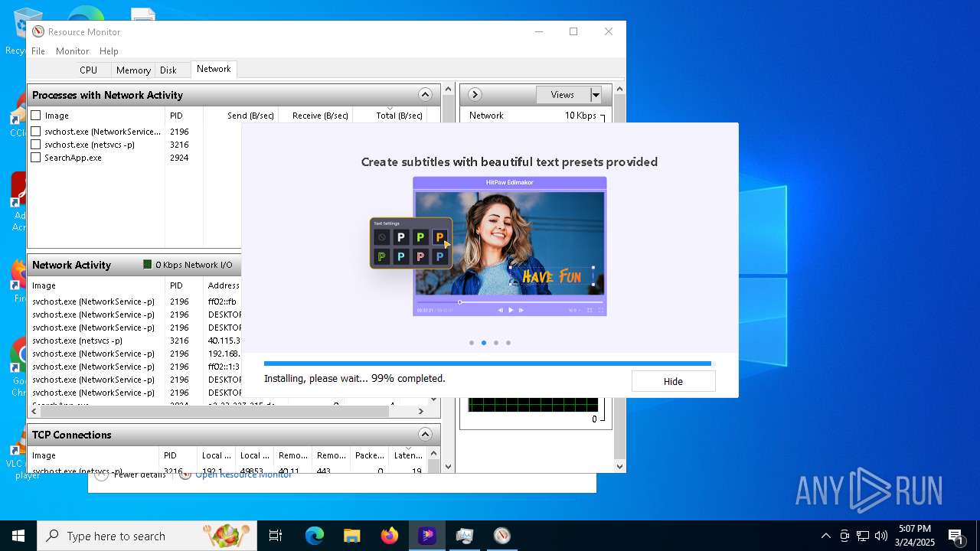Open the Monitor menu

click(72, 51)
